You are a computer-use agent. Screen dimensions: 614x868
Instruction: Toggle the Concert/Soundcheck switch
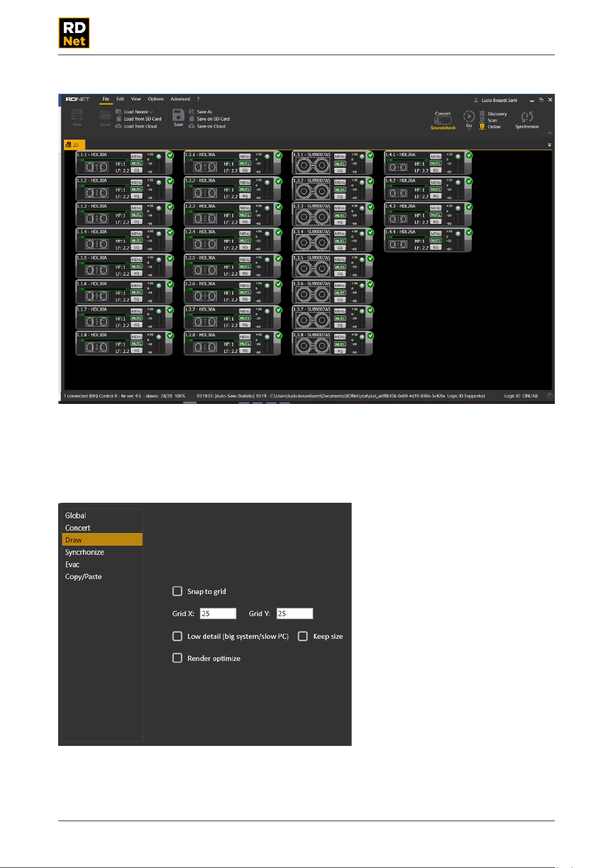pos(442,121)
